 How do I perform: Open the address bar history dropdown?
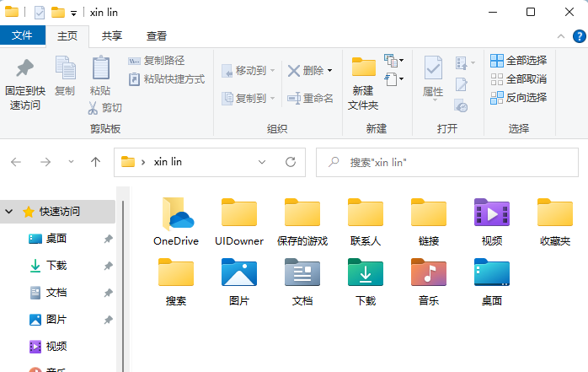pyautogui.click(x=263, y=162)
